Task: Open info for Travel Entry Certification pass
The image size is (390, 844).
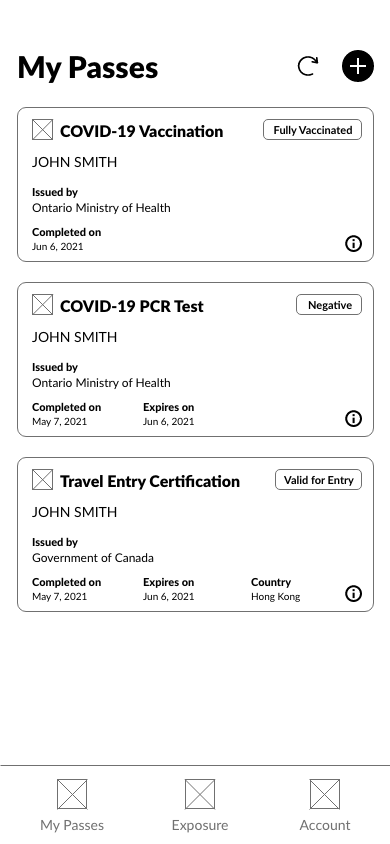Action: pos(353,594)
